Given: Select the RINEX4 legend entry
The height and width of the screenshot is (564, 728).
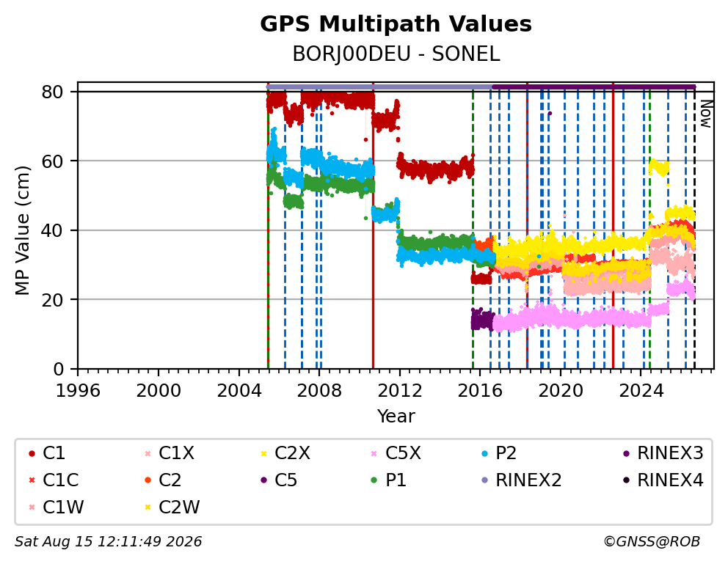Looking at the screenshot, I should click(x=663, y=480).
